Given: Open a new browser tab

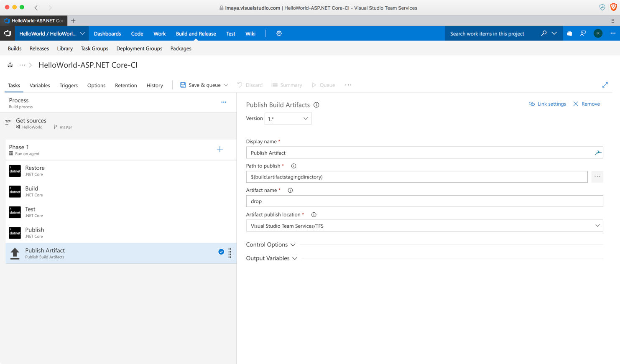Looking at the screenshot, I should 73,20.
